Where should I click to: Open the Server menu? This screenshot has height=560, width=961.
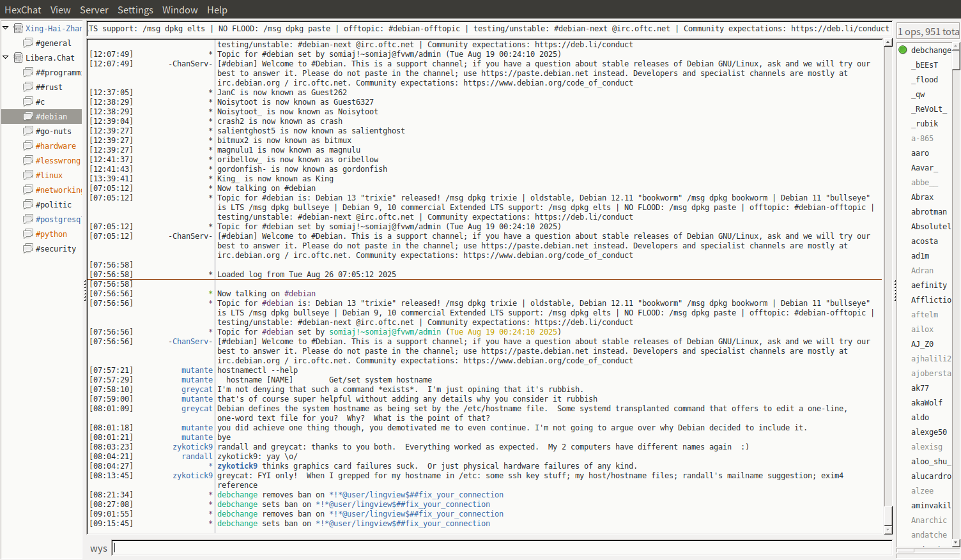tap(94, 10)
